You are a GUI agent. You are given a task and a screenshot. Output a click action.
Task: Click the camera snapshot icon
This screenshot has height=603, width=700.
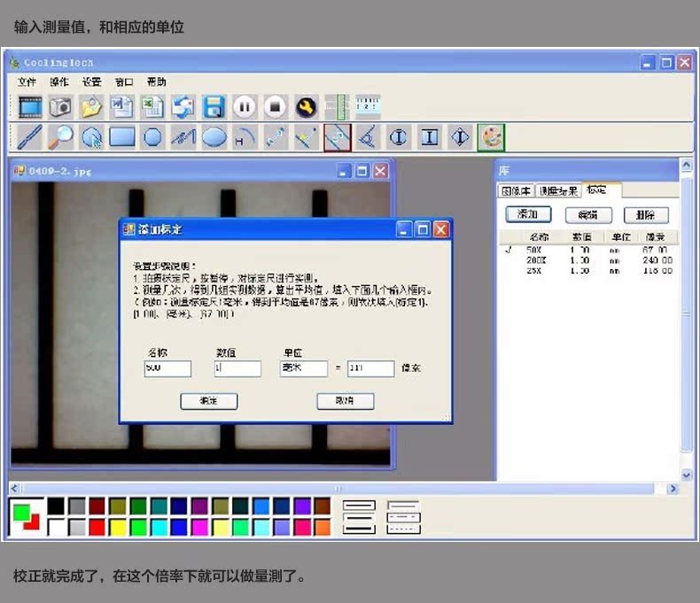[x=60, y=108]
